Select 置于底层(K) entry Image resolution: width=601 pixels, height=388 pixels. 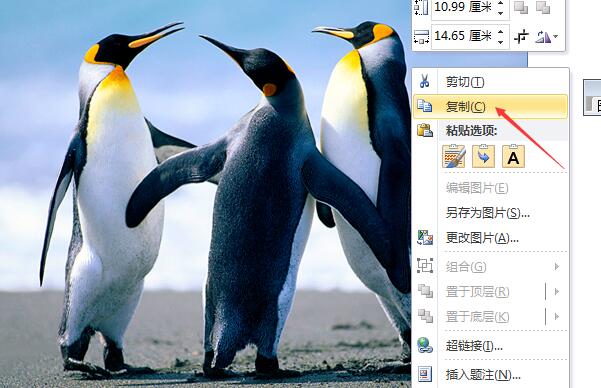point(478,317)
